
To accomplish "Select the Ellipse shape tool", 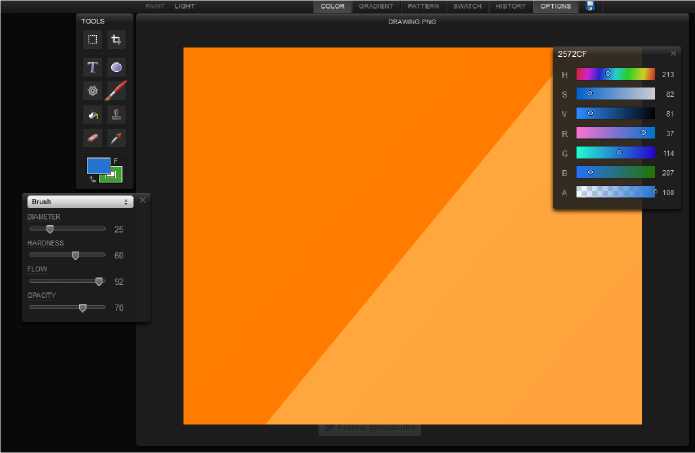I will [117, 67].
